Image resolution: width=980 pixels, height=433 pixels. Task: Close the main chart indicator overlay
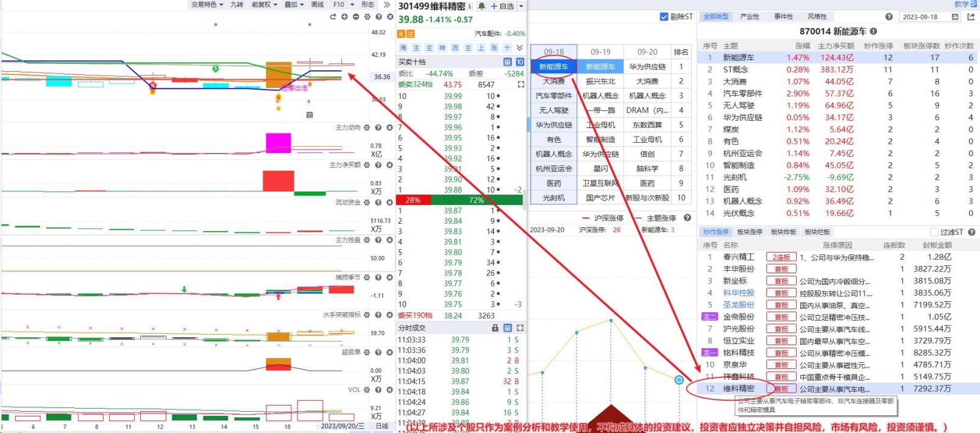pos(390,16)
